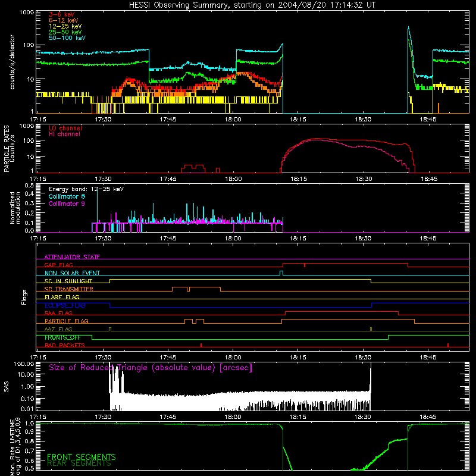476x476 pixels.
Task: Select the red 3-6 keV legend label
Action: [x=62, y=14]
